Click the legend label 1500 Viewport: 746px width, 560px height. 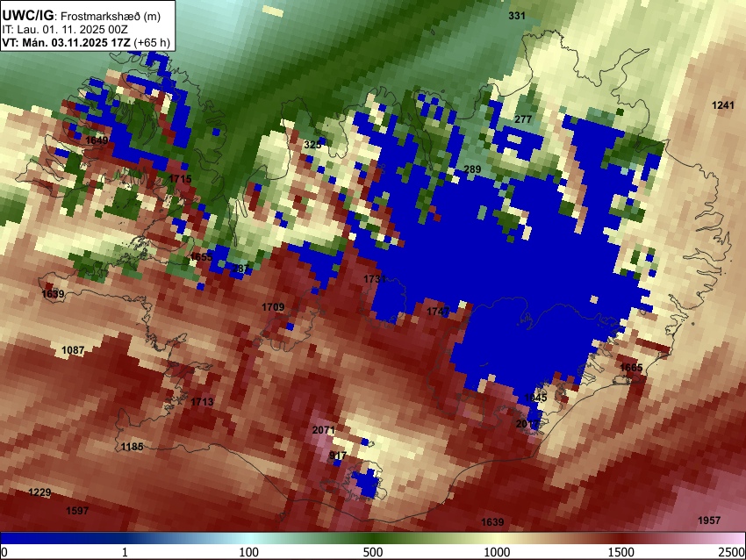coord(621,552)
